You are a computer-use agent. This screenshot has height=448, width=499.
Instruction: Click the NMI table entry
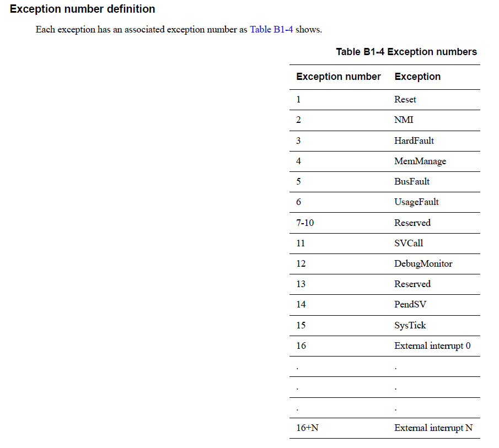coord(404,120)
